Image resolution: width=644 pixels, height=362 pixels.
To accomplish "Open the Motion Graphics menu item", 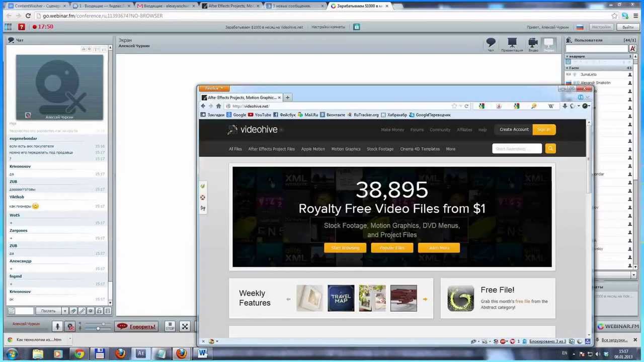I will click(x=346, y=149).
